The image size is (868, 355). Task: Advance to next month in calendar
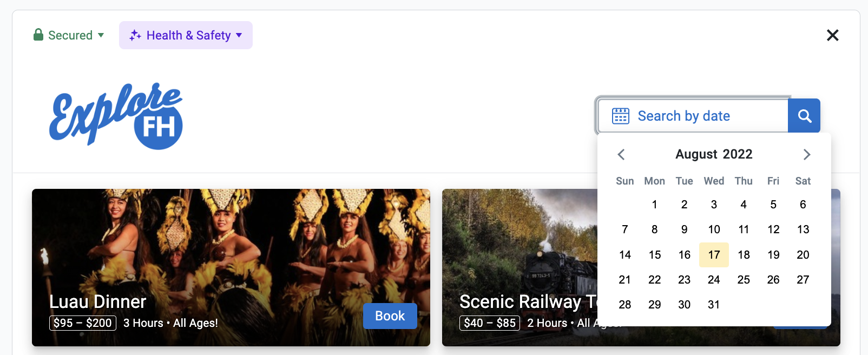point(806,155)
